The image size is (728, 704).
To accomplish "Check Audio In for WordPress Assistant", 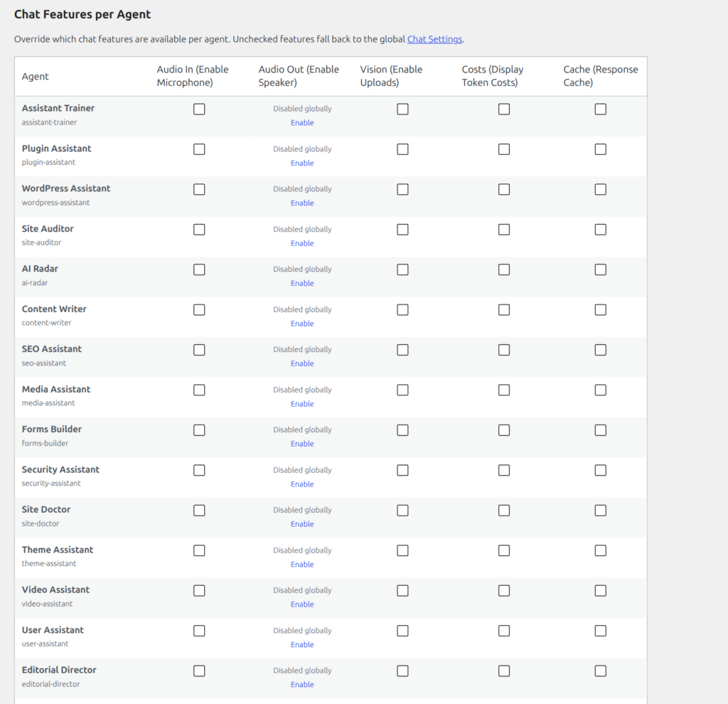I will 199,189.
